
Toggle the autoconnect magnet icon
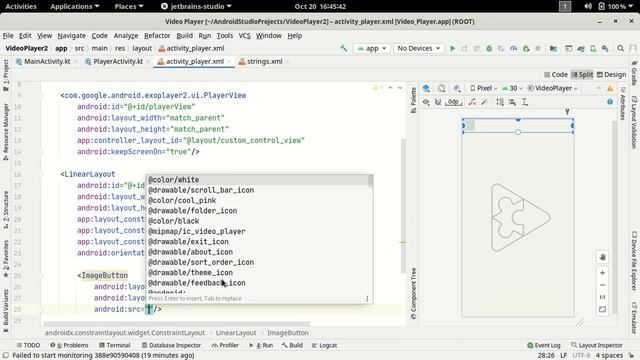pyautogui.click(x=438, y=102)
